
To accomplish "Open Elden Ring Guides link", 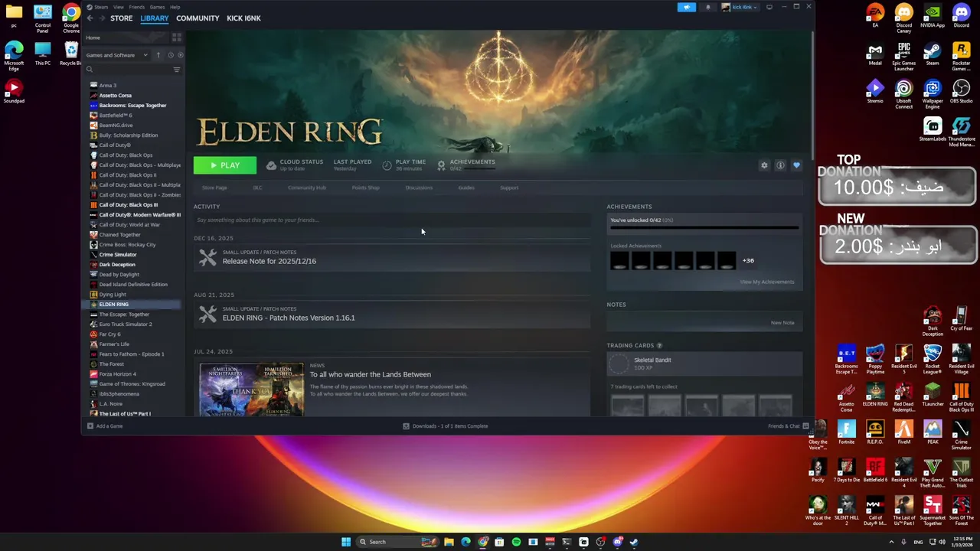I will (x=466, y=187).
